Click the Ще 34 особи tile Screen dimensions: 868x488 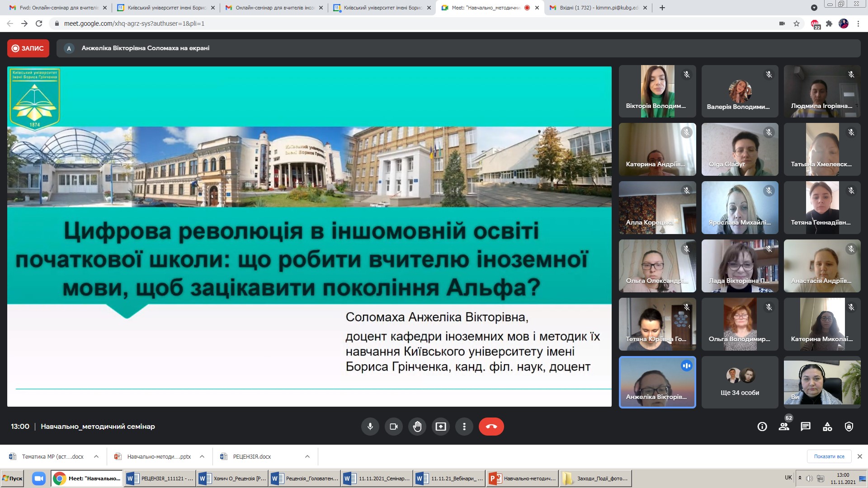[x=740, y=382]
